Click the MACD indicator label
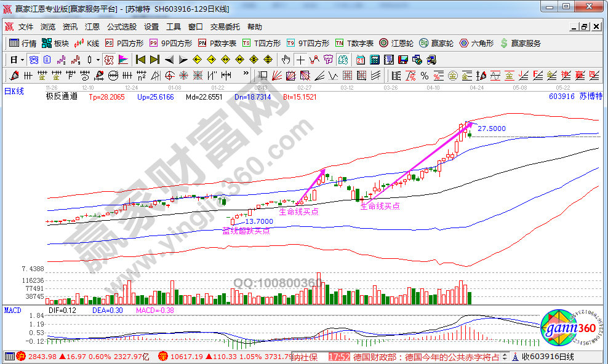 12,310
